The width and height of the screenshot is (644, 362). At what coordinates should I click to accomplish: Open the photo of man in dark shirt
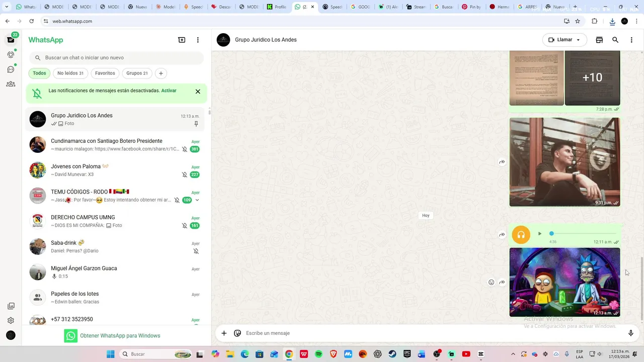click(565, 162)
